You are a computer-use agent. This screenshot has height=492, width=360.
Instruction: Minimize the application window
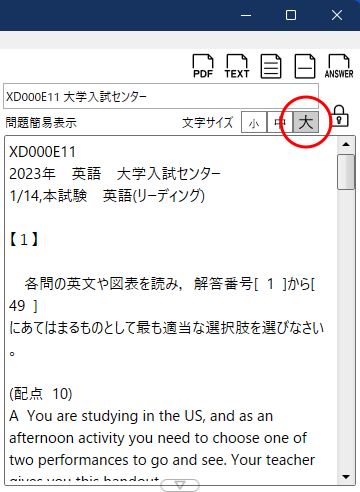pos(246,15)
